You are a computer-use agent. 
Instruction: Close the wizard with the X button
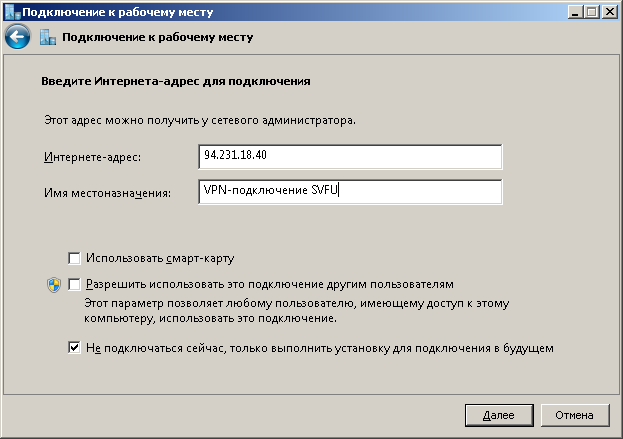click(x=610, y=11)
